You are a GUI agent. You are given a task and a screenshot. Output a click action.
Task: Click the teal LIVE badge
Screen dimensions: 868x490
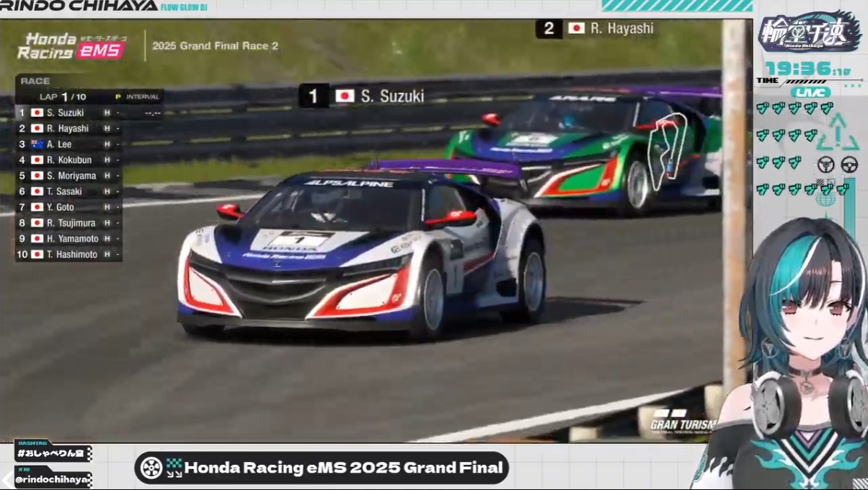tap(810, 92)
